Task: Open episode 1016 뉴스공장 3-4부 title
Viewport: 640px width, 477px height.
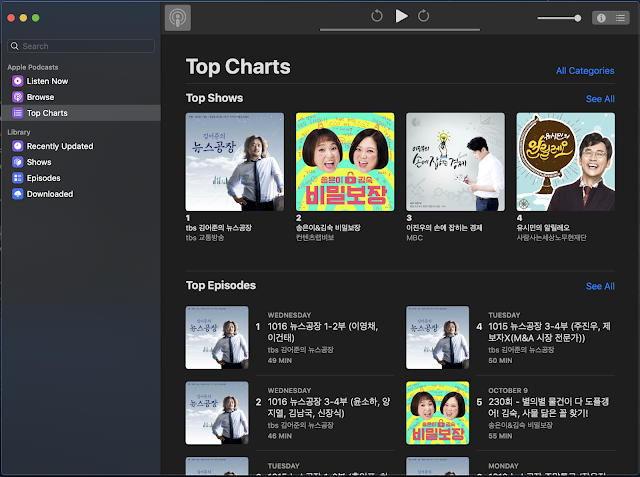Action: [329, 407]
